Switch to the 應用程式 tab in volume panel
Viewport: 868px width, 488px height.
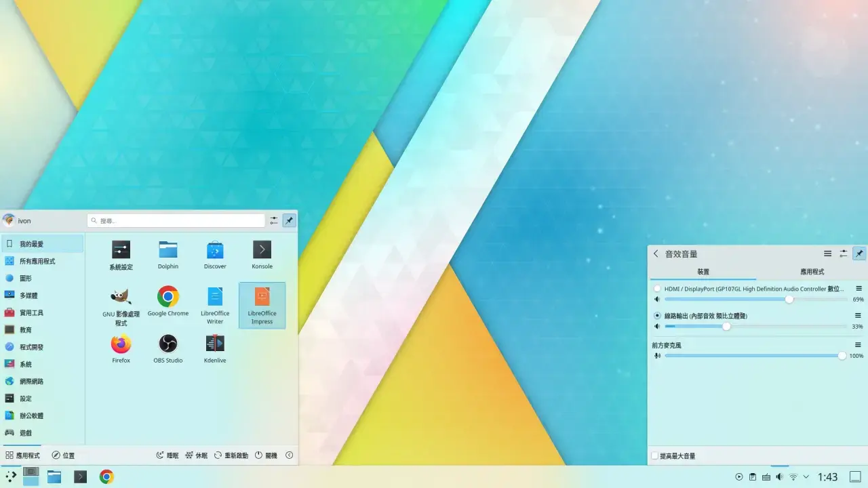pos(811,271)
